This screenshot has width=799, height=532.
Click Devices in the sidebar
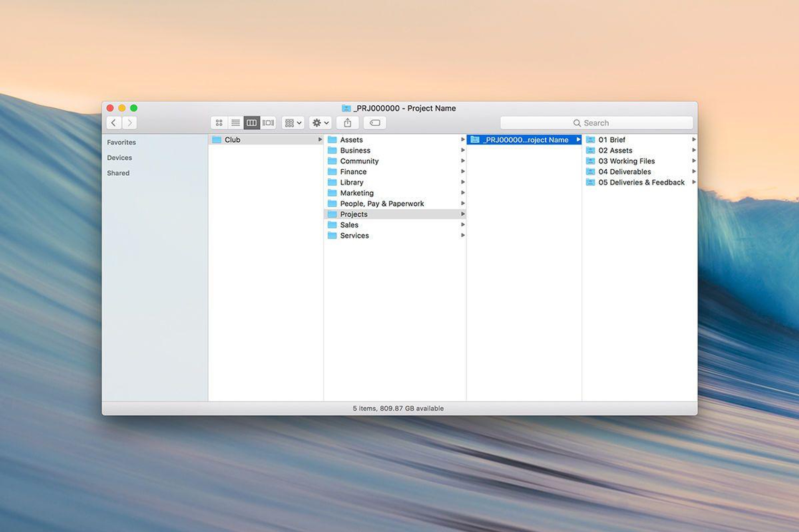[x=119, y=157]
